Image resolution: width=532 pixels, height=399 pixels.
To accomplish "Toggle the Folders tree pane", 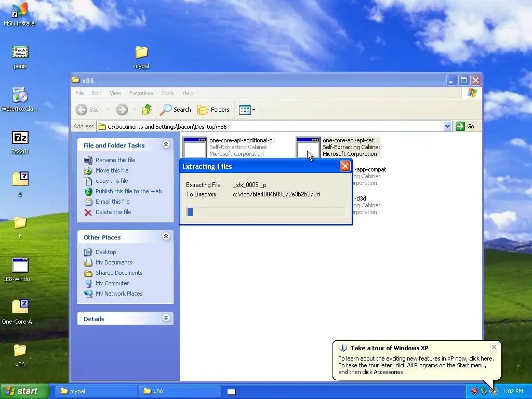I will (x=214, y=110).
